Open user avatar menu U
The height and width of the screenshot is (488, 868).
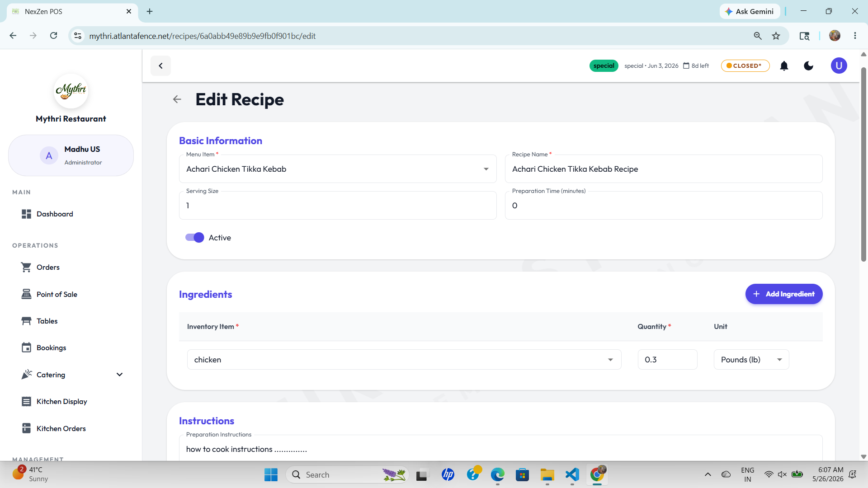pyautogui.click(x=839, y=66)
